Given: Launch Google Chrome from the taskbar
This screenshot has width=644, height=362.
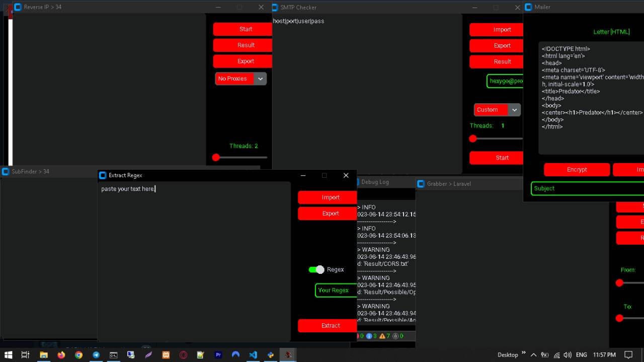Looking at the screenshot, I should tap(78, 355).
